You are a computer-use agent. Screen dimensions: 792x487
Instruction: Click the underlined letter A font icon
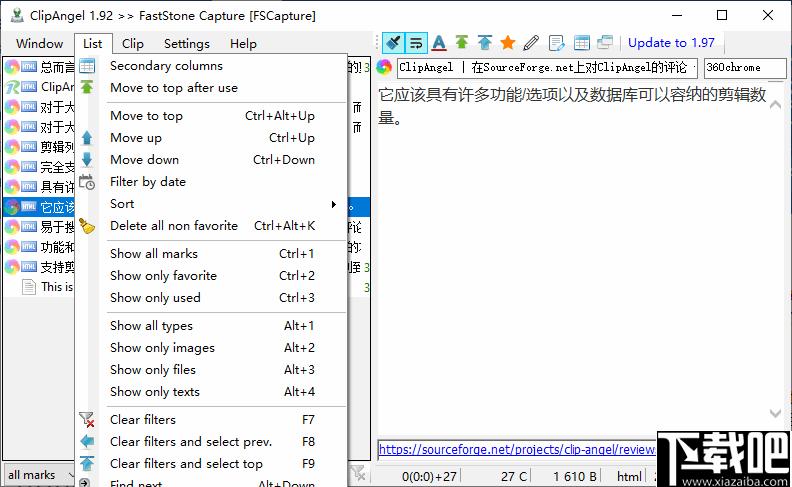point(439,43)
